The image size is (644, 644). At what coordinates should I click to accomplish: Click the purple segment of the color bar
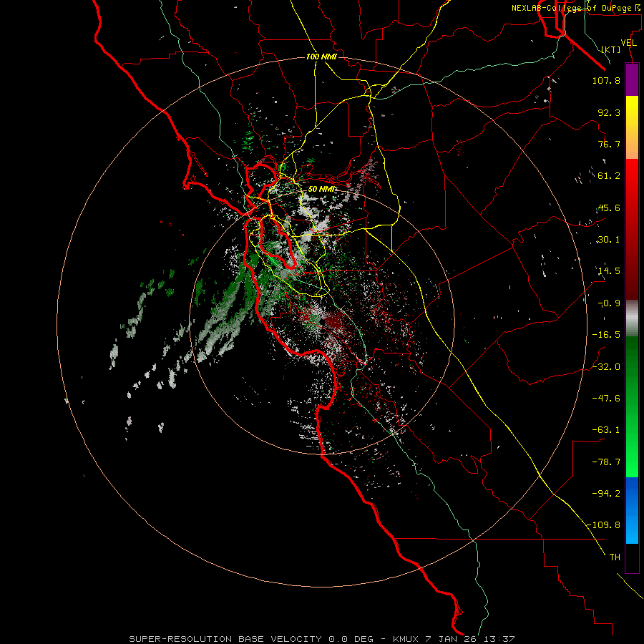pos(632,79)
